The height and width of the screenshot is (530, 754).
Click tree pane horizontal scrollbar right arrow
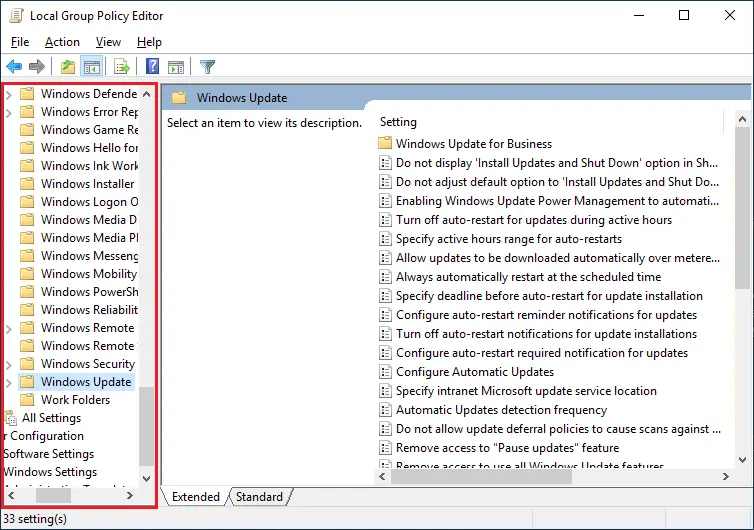[129, 495]
